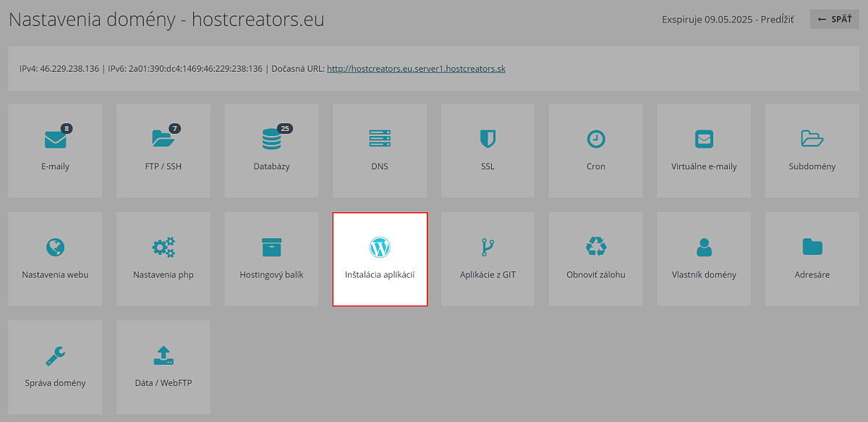Viewport: 868px width, 422px height.
Task: Open Správa domény wrench tile
Action: click(x=55, y=368)
